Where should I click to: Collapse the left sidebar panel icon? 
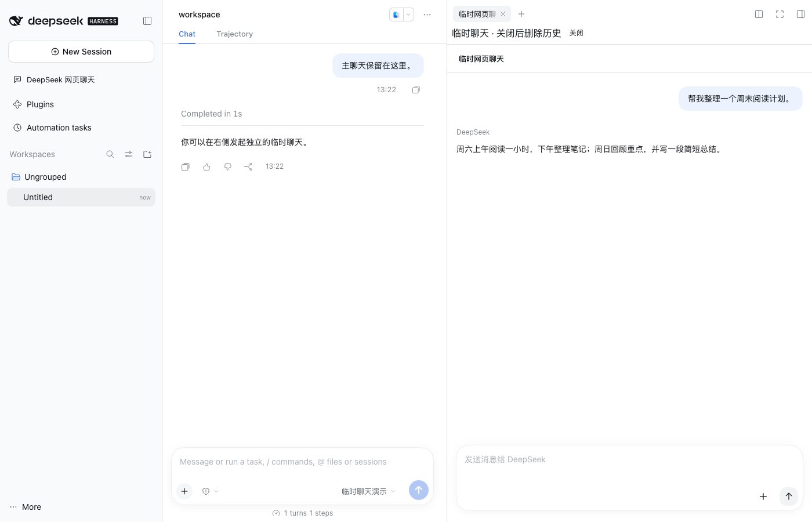click(147, 21)
